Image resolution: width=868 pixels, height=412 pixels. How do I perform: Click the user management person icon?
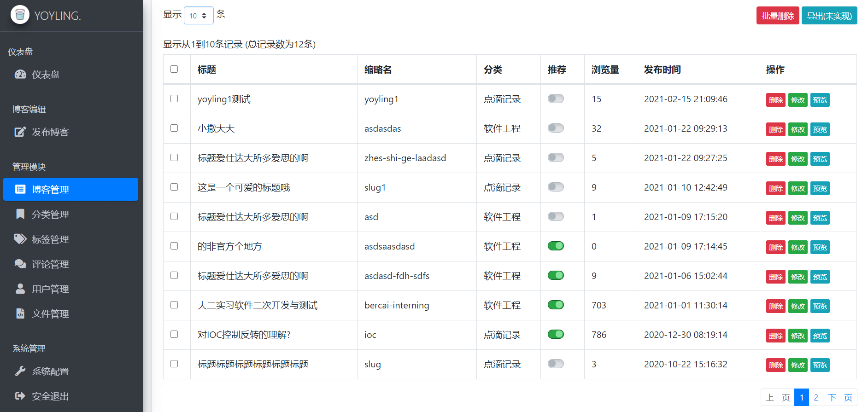pyautogui.click(x=20, y=289)
